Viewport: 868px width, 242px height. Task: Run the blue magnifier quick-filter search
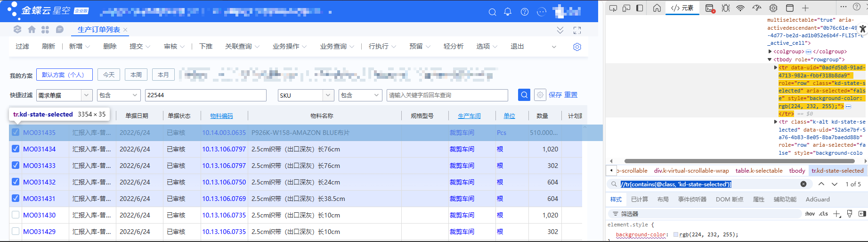click(x=524, y=95)
